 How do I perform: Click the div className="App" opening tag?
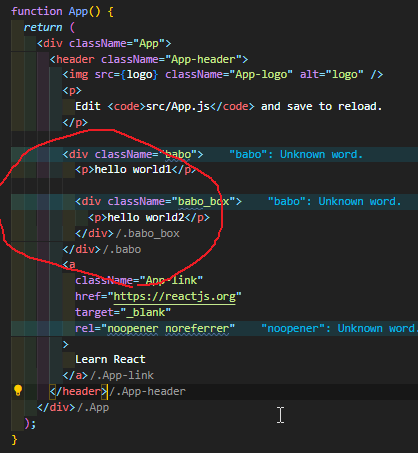tap(104, 43)
